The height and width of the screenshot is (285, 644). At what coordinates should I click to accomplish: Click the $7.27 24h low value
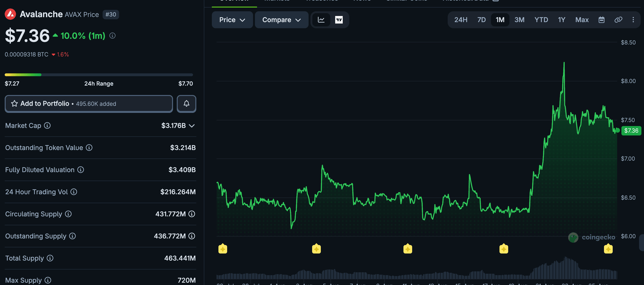[x=12, y=83]
